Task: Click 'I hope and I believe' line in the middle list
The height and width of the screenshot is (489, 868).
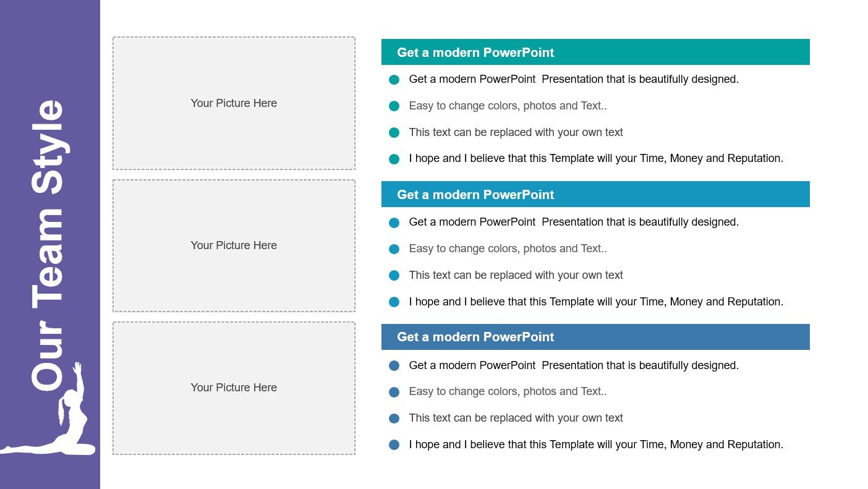Action: (x=595, y=302)
